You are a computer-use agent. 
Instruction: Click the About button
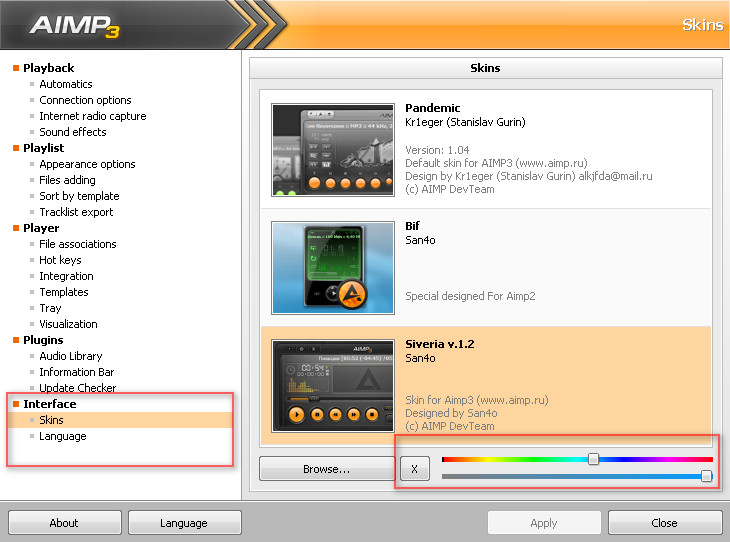coord(64,523)
